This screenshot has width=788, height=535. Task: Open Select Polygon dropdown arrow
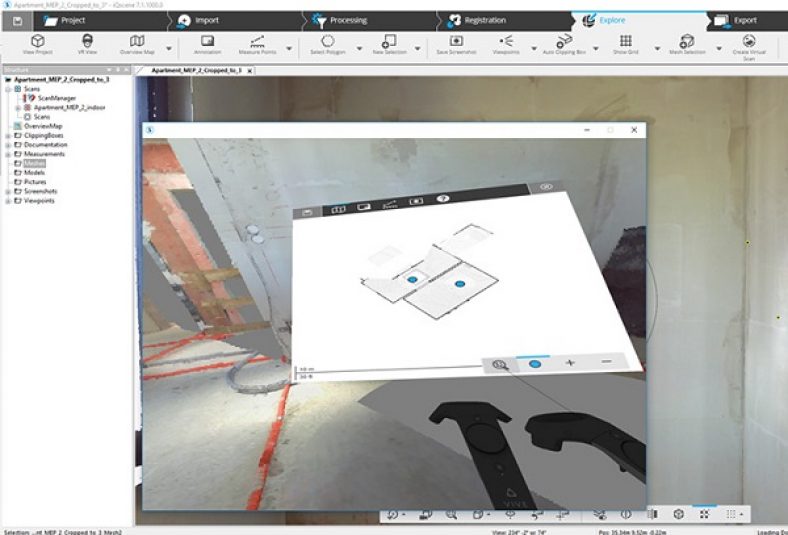coord(359,49)
